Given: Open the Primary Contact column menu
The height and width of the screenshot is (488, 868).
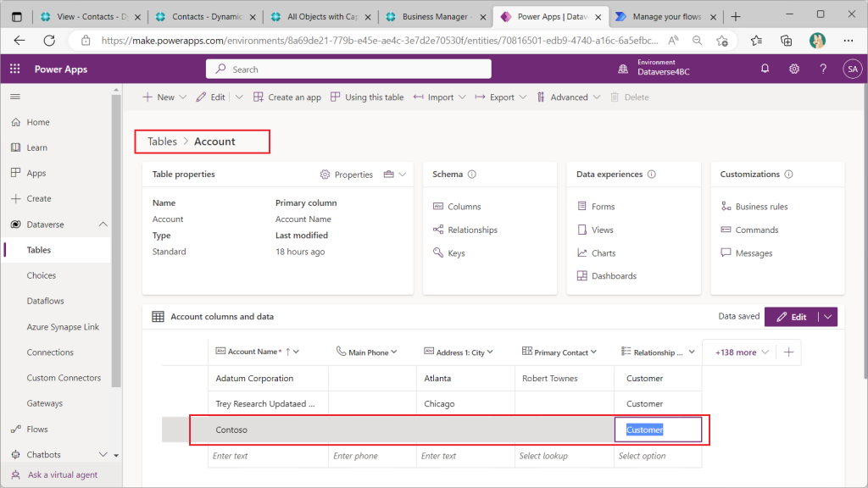Looking at the screenshot, I should point(593,352).
